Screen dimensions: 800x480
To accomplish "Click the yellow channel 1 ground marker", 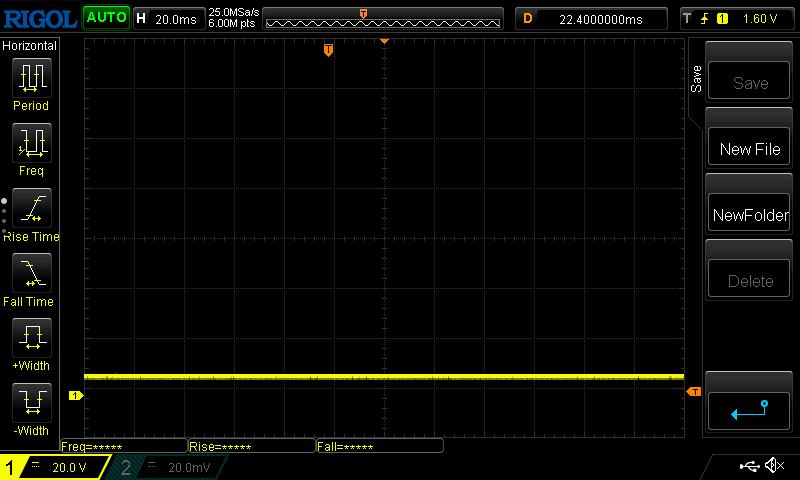I will (x=76, y=395).
